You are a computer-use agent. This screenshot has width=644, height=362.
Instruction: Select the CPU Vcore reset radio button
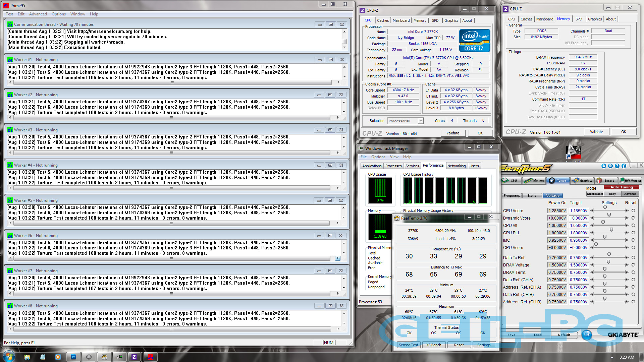(x=633, y=211)
